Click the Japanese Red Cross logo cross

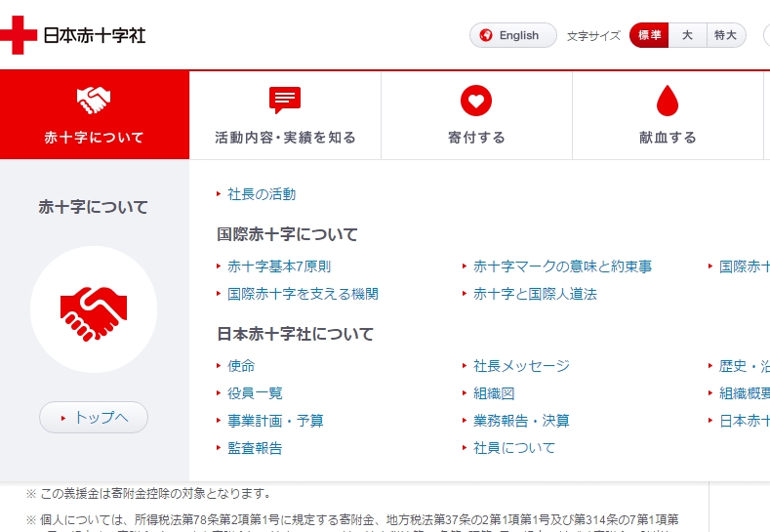pyautogui.click(x=19, y=35)
